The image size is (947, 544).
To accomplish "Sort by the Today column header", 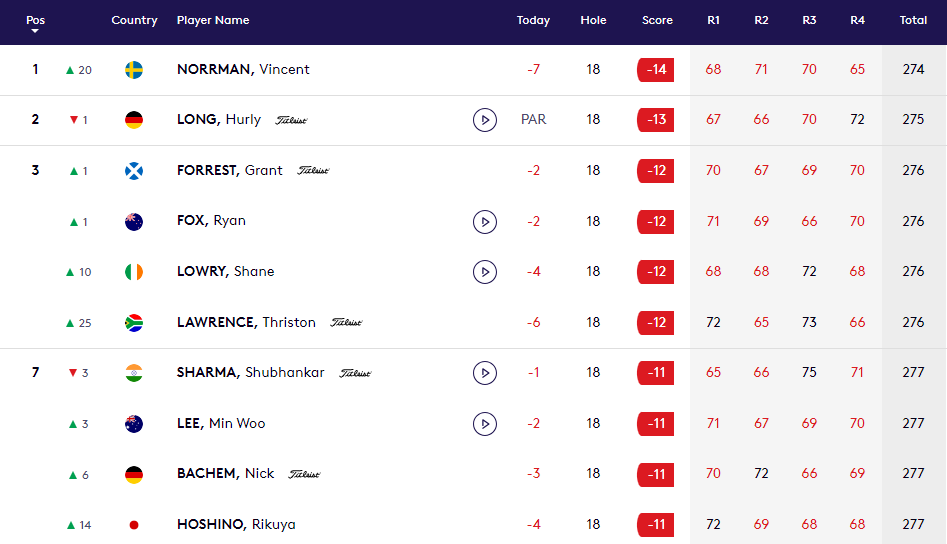I will (533, 21).
